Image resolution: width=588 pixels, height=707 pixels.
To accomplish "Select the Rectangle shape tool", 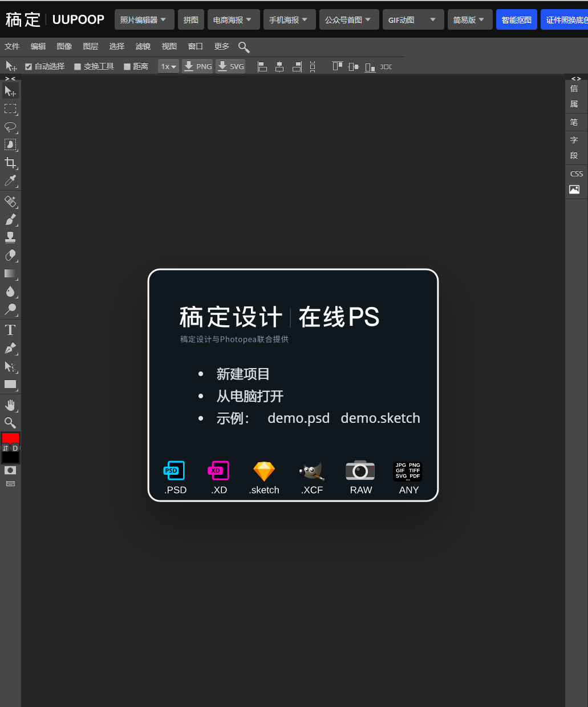I will 10,384.
